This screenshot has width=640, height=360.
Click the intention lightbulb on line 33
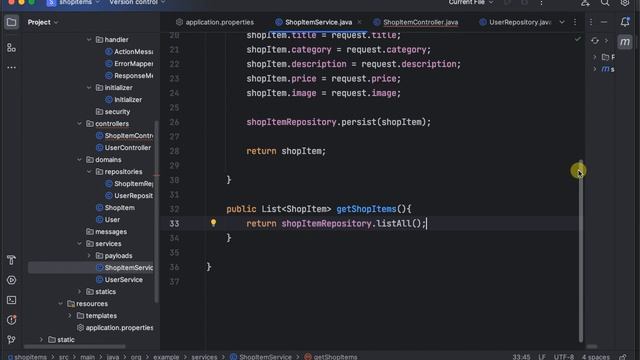pos(213,222)
